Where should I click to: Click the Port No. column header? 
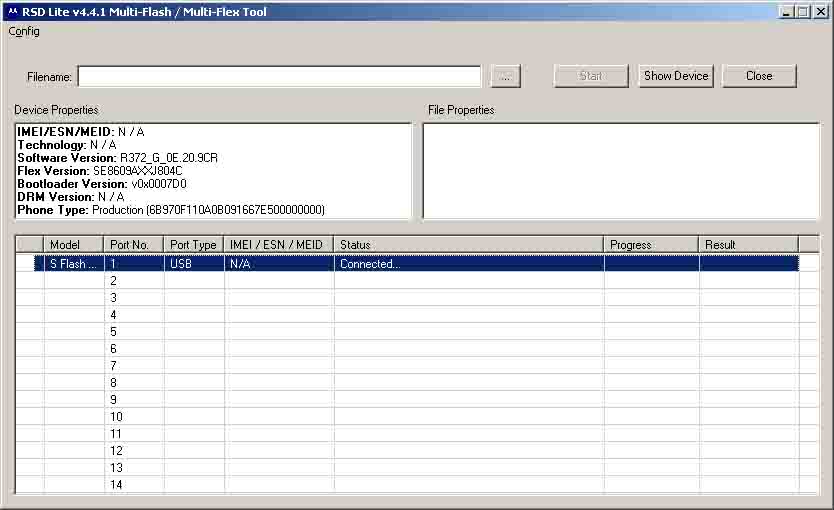pyautogui.click(x=134, y=245)
